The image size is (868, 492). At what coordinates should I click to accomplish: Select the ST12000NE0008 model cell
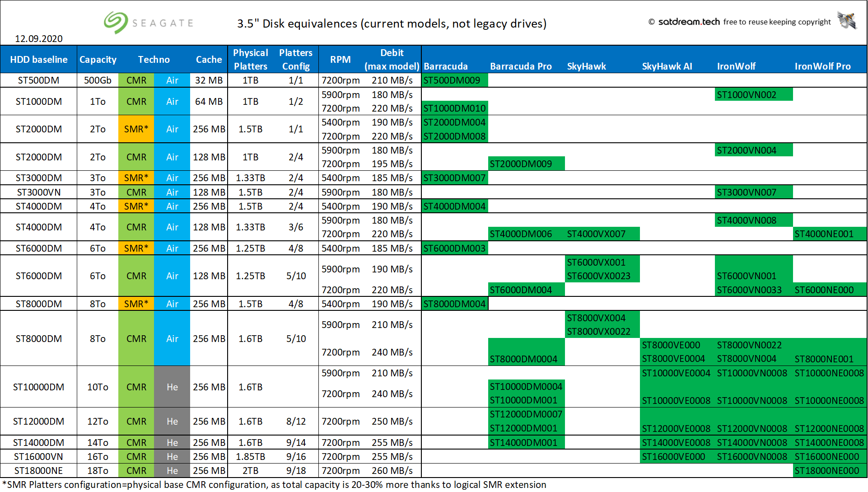(x=830, y=428)
